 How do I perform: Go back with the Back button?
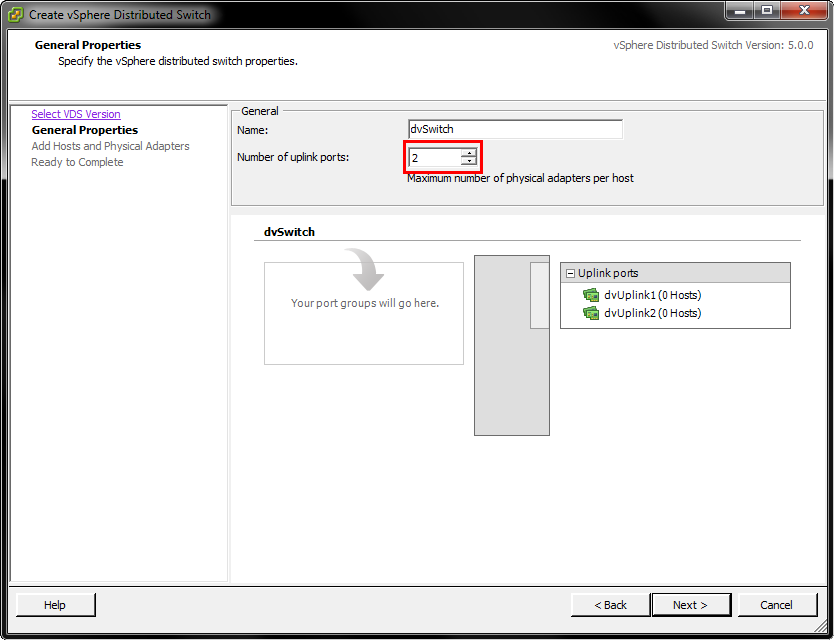point(610,605)
